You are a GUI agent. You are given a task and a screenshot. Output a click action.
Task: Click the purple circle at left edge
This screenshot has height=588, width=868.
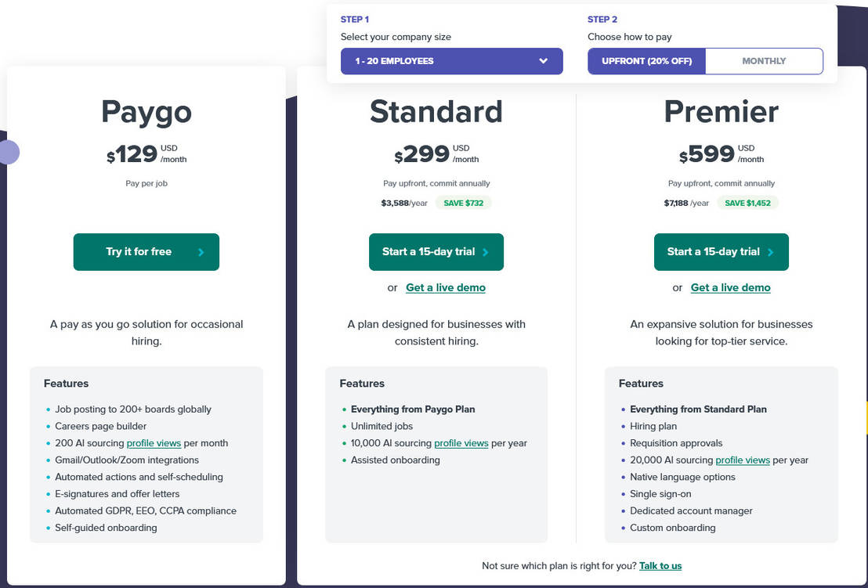(8, 152)
